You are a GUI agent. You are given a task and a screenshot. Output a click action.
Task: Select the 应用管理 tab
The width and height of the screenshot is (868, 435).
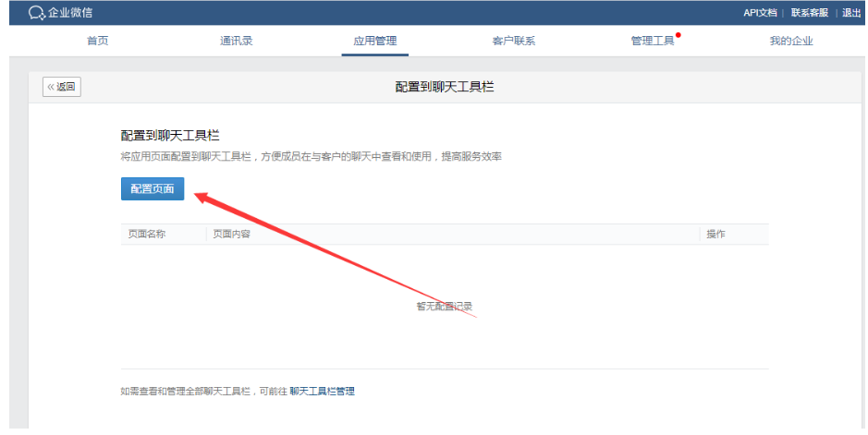[x=374, y=41]
